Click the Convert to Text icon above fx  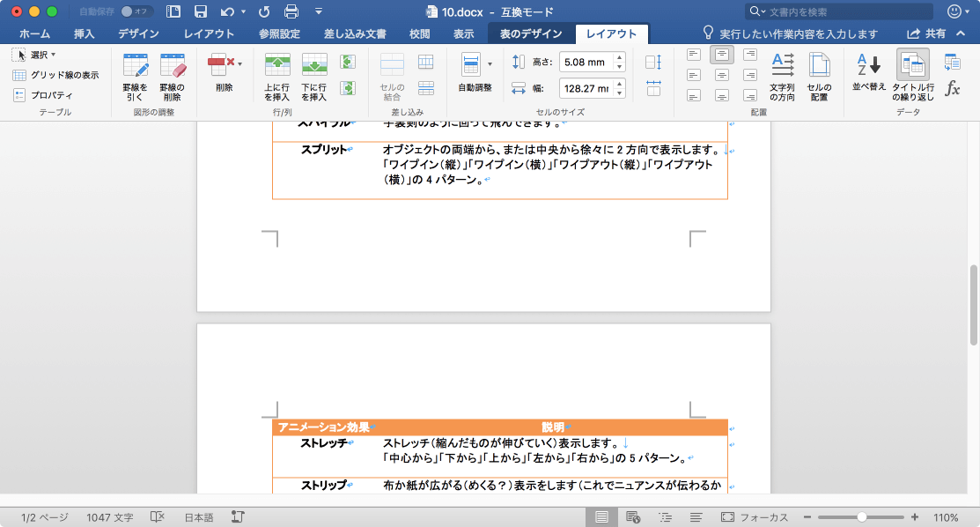pyautogui.click(x=953, y=62)
